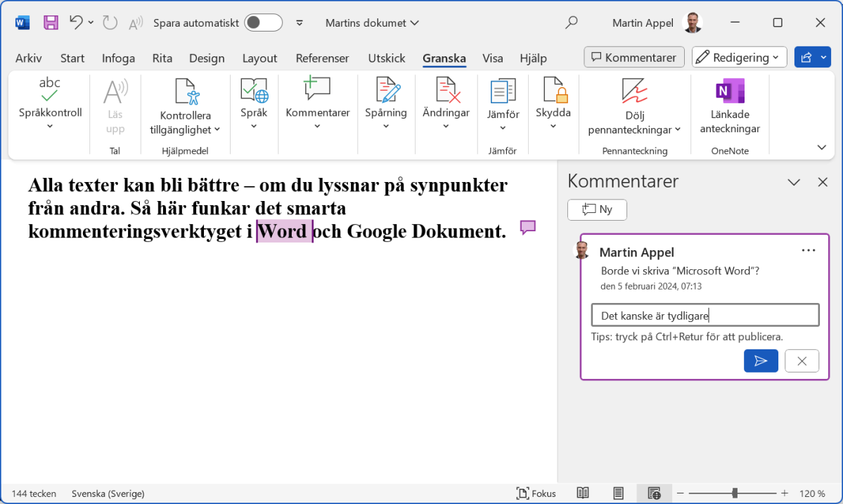Image resolution: width=843 pixels, height=504 pixels.
Task: Toggle the Spara automatiskt switch
Action: [263, 22]
